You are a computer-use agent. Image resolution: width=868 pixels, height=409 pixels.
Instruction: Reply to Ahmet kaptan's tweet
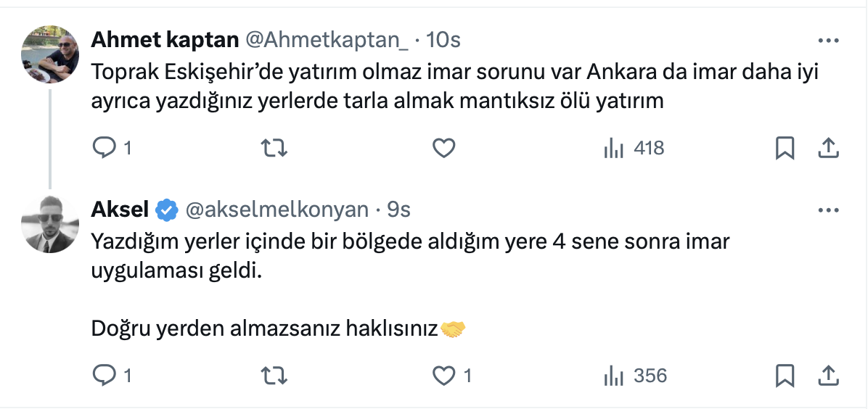coord(105,149)
